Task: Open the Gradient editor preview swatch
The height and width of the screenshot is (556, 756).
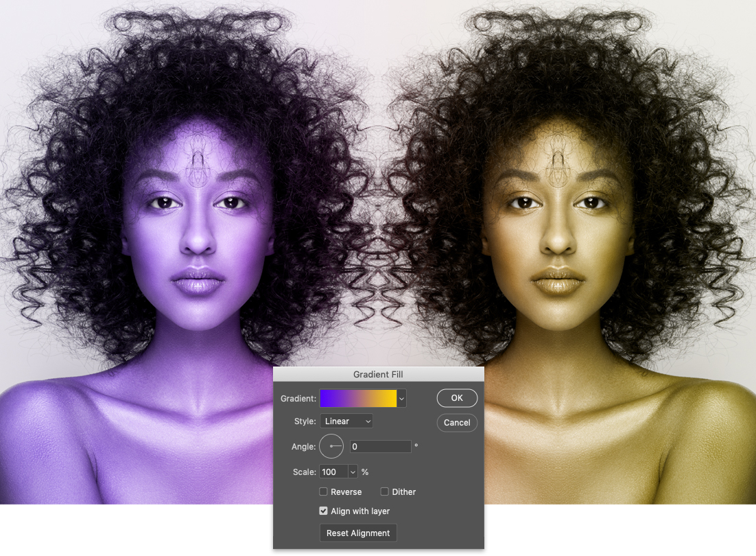Action: click(359, 398)
